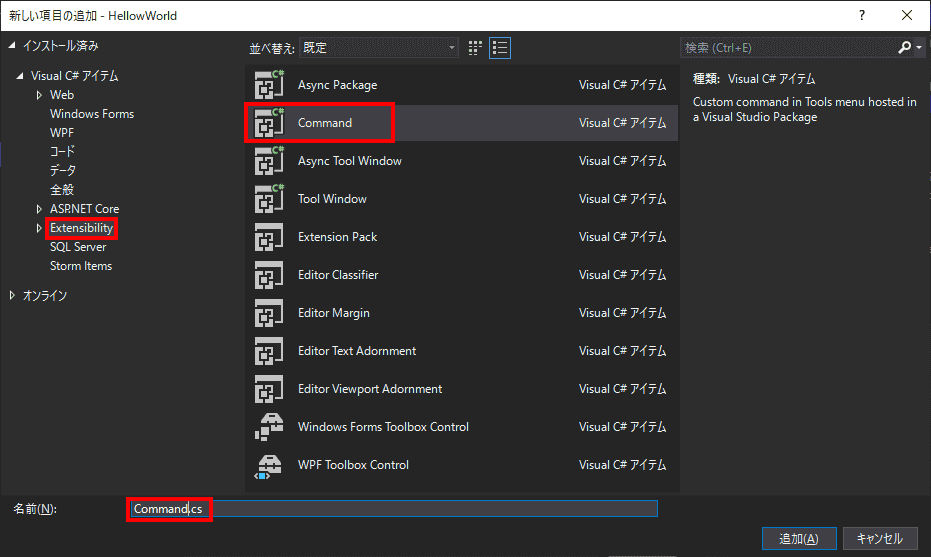
Task: Select the Storm Items category
Action: pos(81,266)
